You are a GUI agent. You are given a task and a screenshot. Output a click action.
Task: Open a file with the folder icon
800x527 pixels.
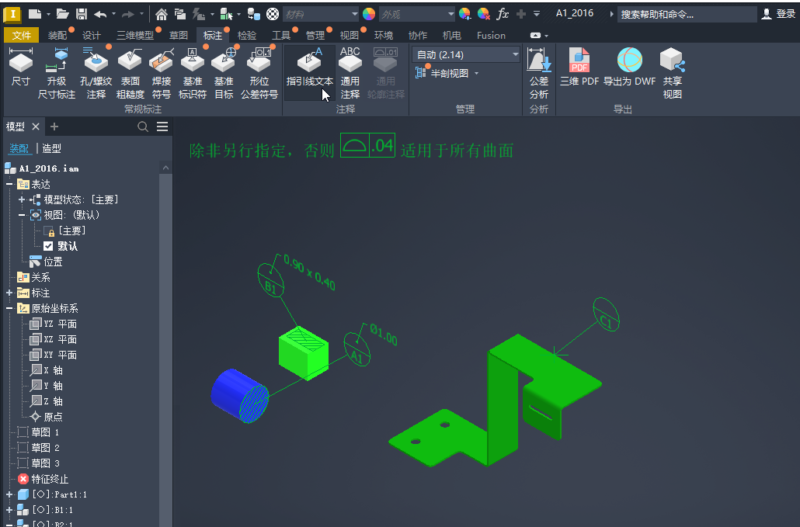pos(62,14)
